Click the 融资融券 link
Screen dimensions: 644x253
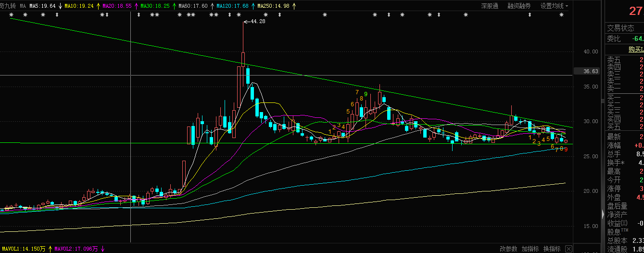[x=519, y=6]
